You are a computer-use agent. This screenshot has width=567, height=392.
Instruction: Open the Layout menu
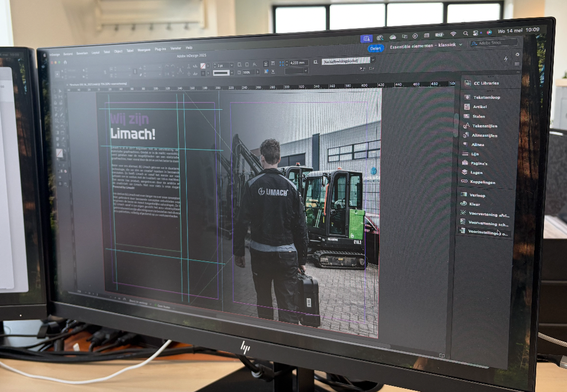click(96, 52)
